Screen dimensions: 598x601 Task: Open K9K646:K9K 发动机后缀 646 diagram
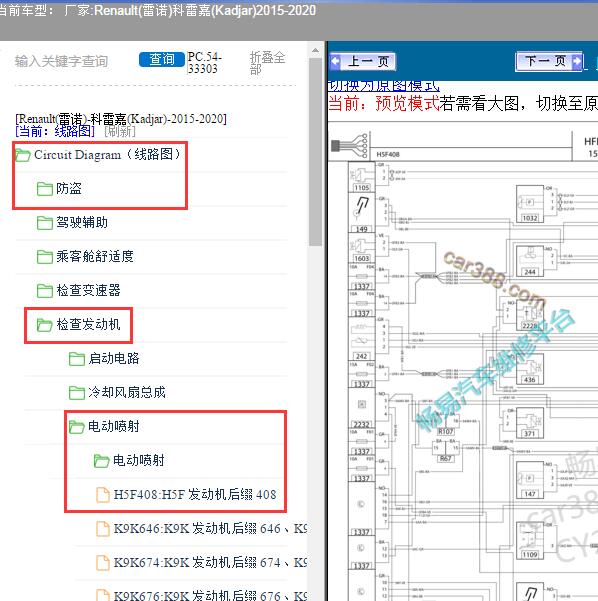[210, 529]
